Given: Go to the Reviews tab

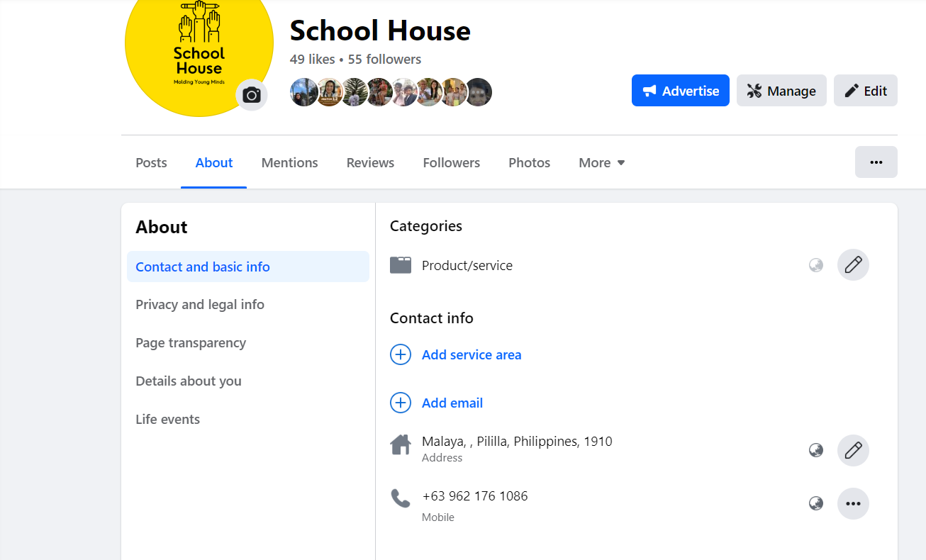Looking at the screenshot, I should point(370,163).
